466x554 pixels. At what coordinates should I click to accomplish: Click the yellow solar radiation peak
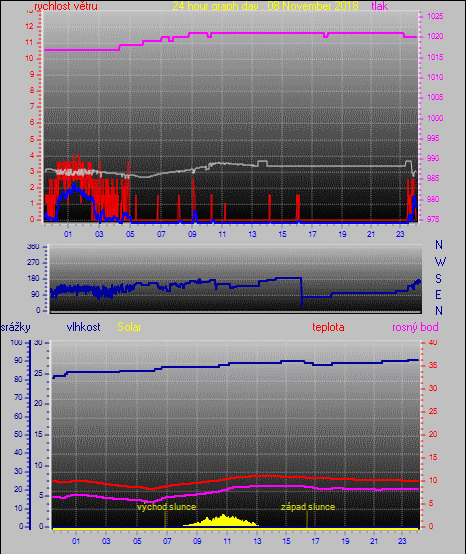coord(223,517)
